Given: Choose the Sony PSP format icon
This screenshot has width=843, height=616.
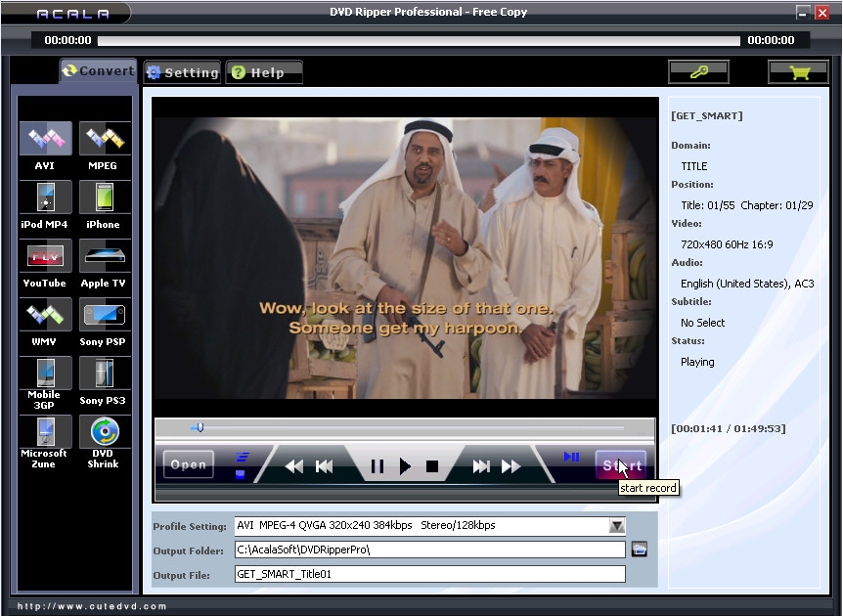Looking at the screenshot, I should coord(104,316).
